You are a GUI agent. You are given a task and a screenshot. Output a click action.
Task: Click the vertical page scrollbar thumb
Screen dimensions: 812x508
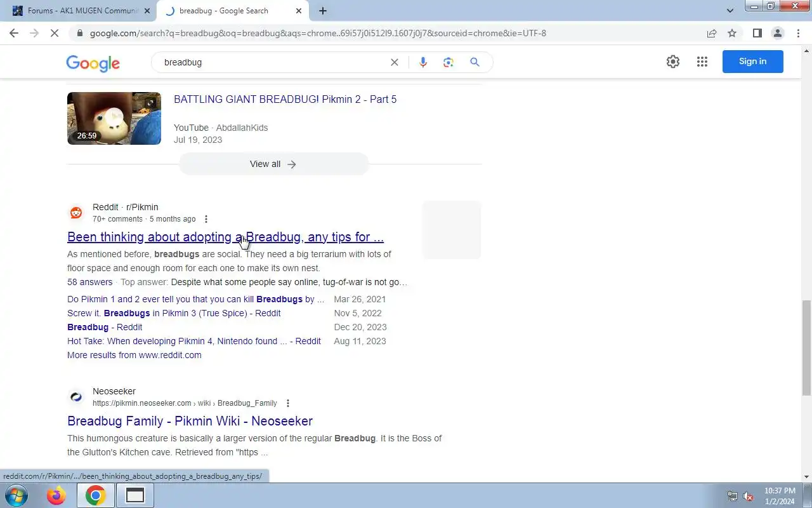[x=806, y=347]
